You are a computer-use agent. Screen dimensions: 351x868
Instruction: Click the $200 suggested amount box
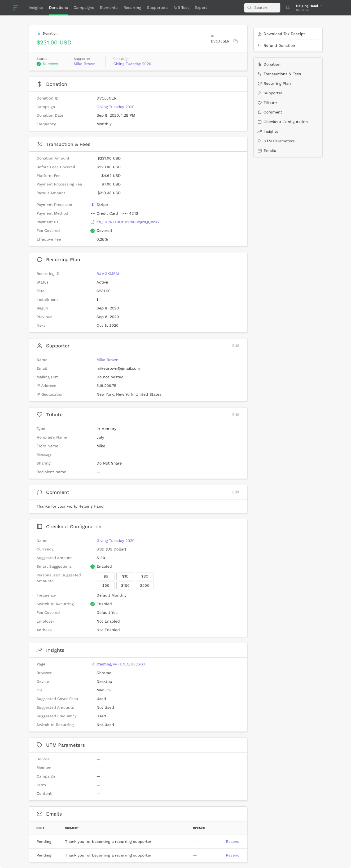145,585
